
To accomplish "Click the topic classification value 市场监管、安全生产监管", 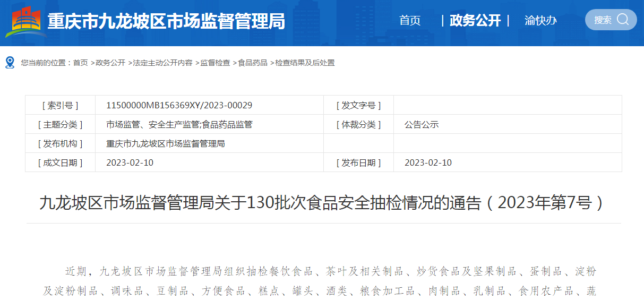I will point(179,125).
